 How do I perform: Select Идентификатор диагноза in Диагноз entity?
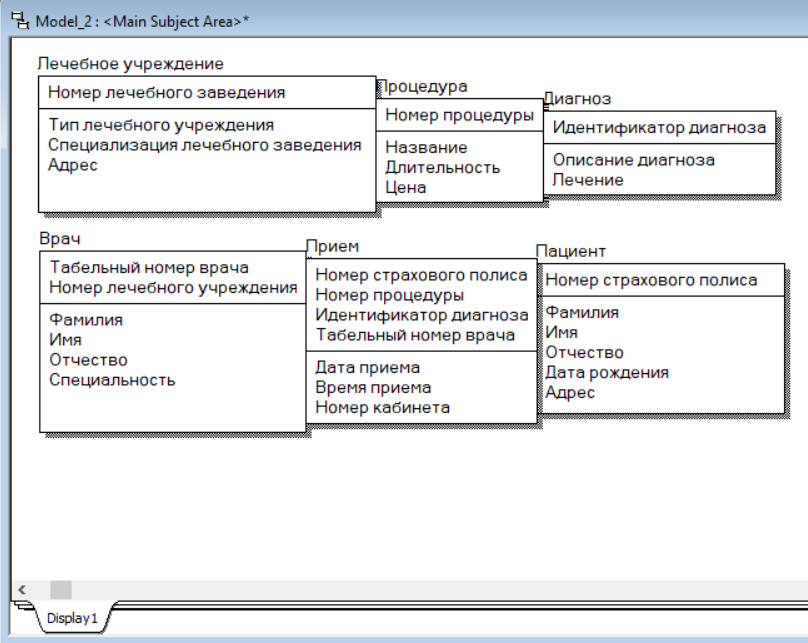tap(659, 127)
